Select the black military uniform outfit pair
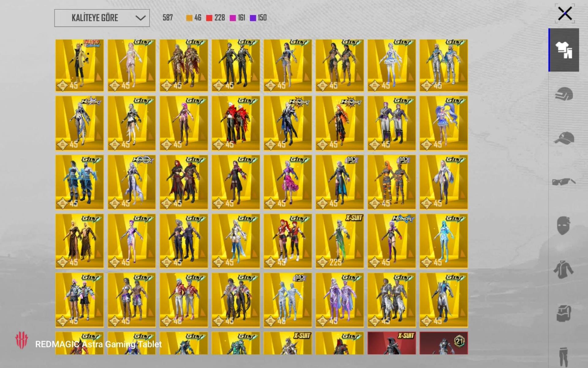Screen dimensions: 588x368 point(236,65)
